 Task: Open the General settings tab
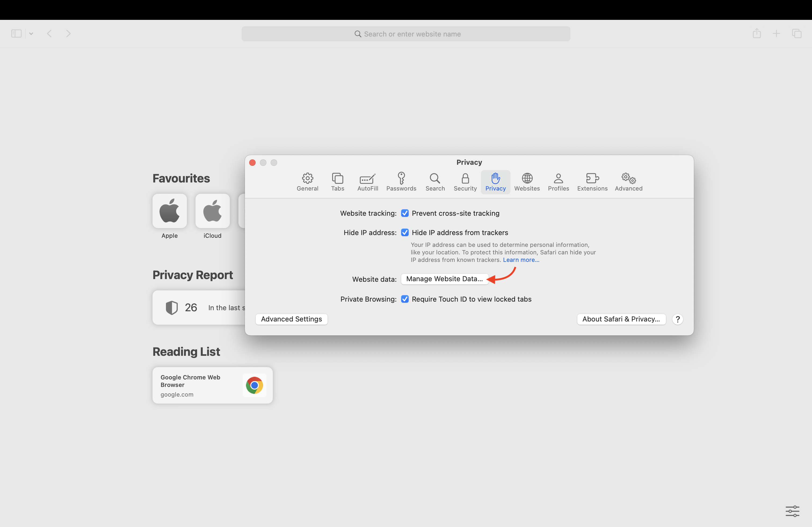coord(307,182)
